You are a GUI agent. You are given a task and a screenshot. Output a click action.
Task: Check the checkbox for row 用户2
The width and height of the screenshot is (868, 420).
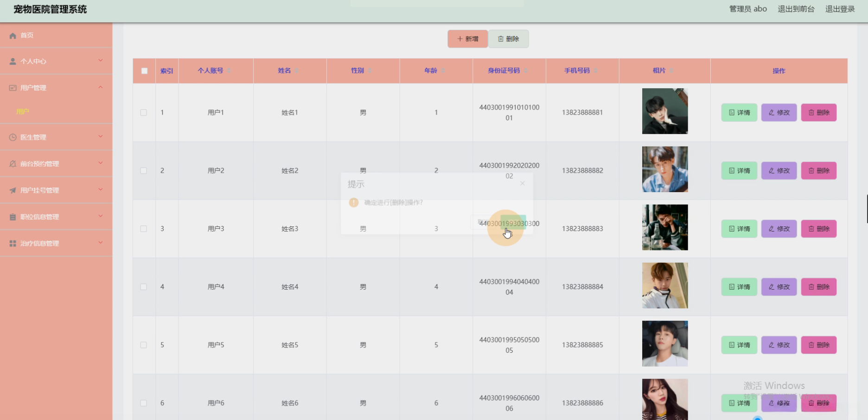[x=144, y=171]
